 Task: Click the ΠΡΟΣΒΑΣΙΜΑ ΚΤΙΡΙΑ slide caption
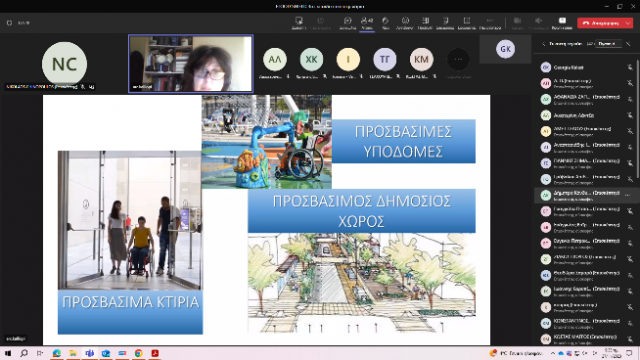[130, 302]
